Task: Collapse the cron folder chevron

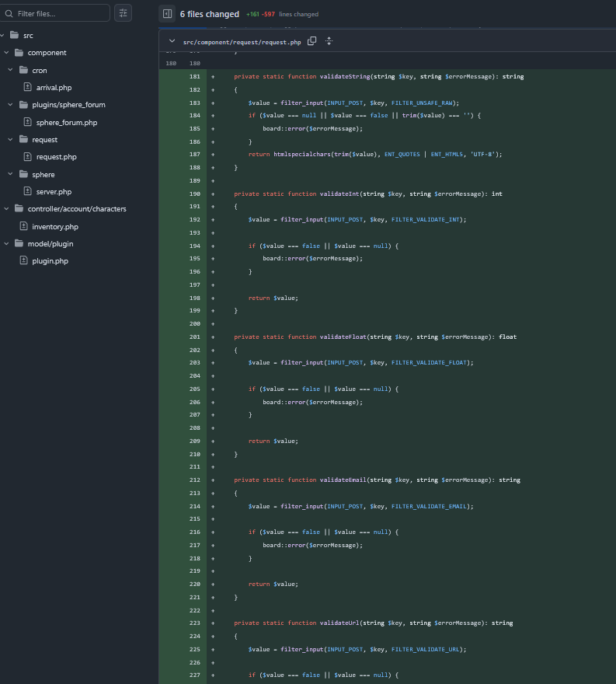Action: pos(10,70)
